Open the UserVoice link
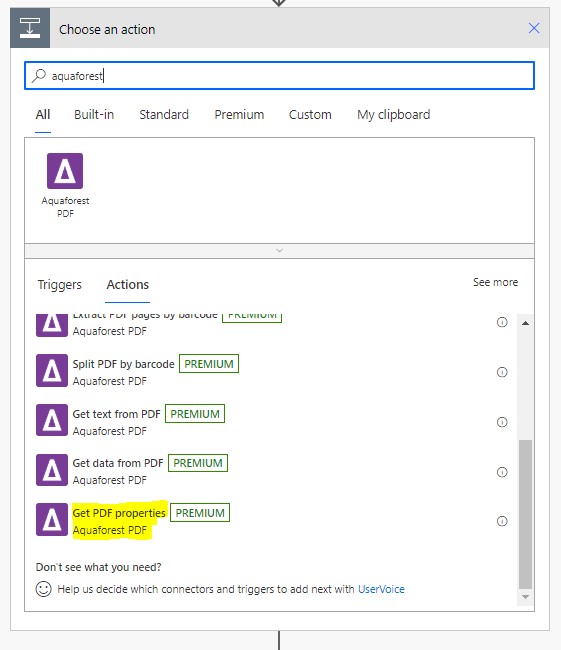561x650 pixels. click(x=381, y=589)
